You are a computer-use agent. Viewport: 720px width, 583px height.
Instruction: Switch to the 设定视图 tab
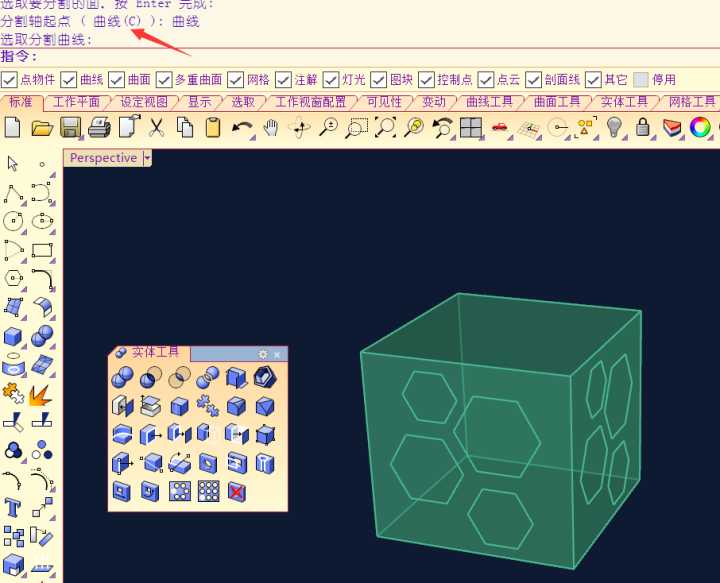[144, 102]
